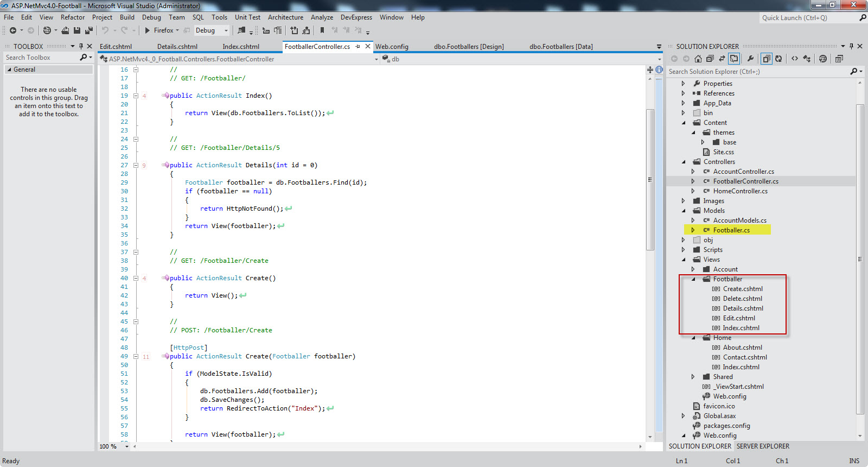This screenshot has width=868, height=467.
Task: Click the Redo toolbar icon
Action: coord(124,30)
